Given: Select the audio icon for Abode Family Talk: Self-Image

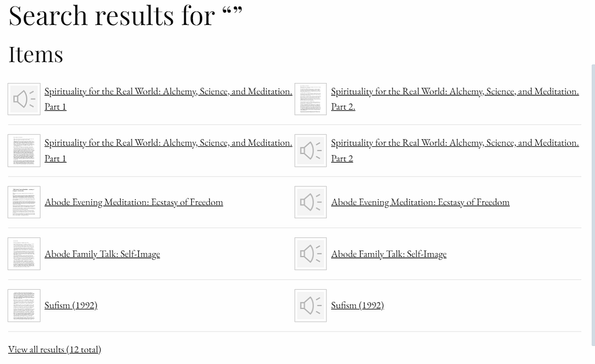Looking at the screenshot, I should coord(310,254).
